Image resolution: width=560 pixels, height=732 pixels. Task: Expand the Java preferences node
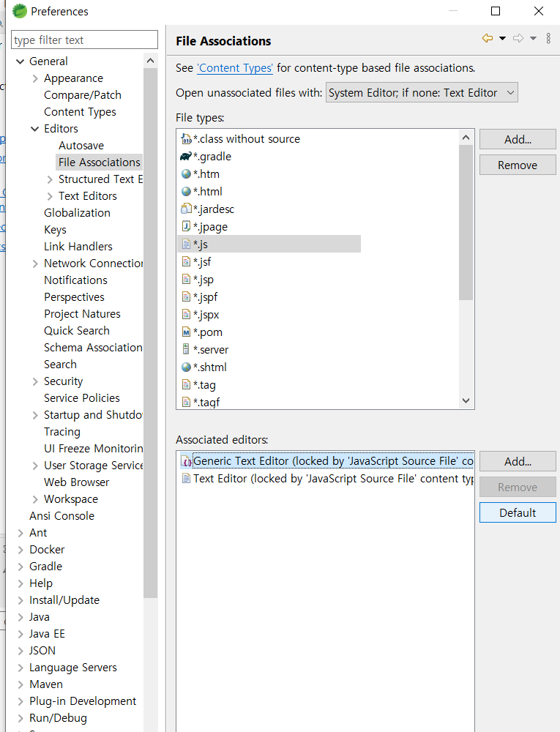click(x=20, y=618)
